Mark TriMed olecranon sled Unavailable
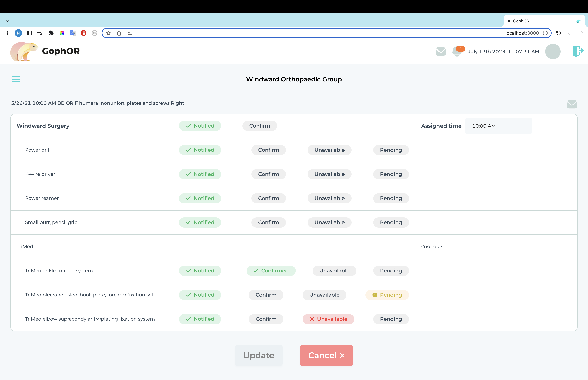 pyautogui.click(x=324, y=295)
